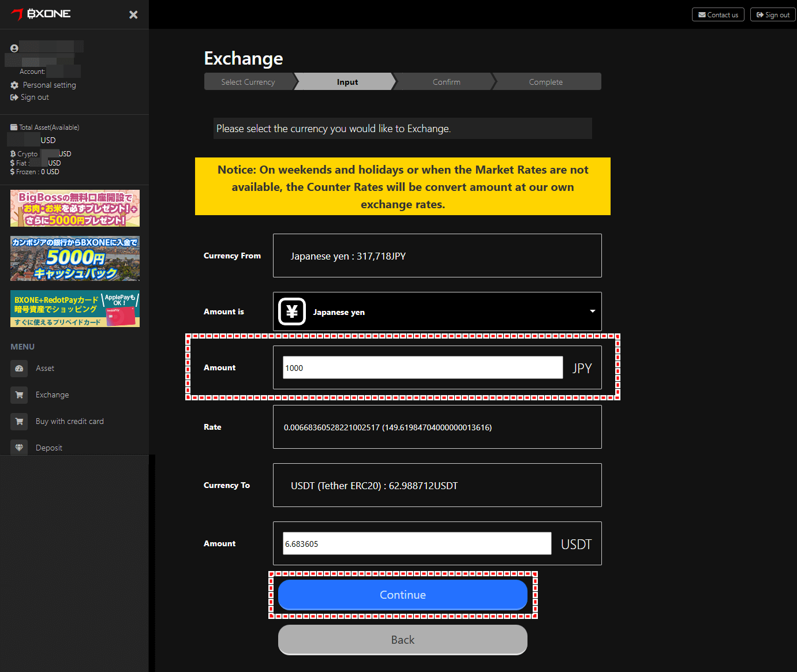Click the yellow weekend rates notice
The height and width of the screenshot is (672, 797).
[x=403, y=186]
